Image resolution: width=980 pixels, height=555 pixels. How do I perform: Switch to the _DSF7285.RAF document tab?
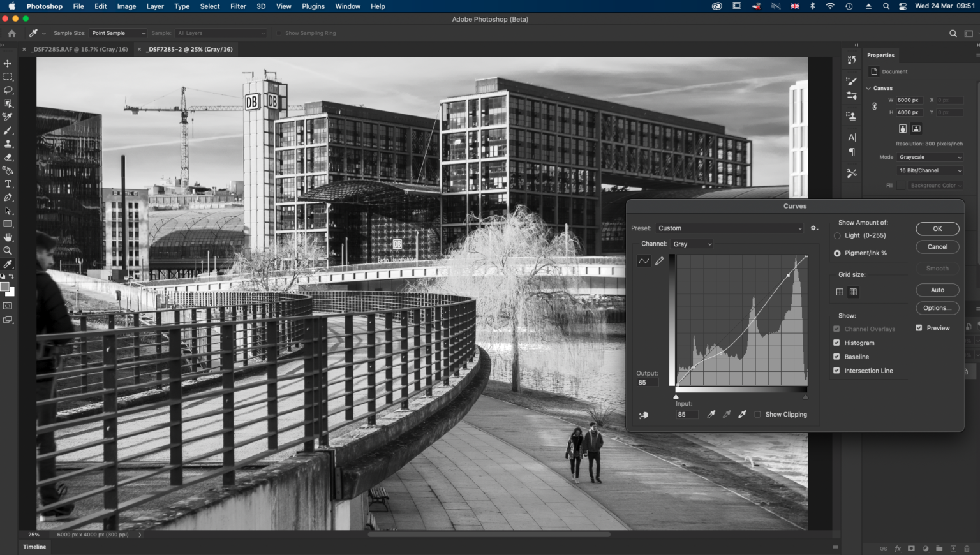click(x=79, y=49)
